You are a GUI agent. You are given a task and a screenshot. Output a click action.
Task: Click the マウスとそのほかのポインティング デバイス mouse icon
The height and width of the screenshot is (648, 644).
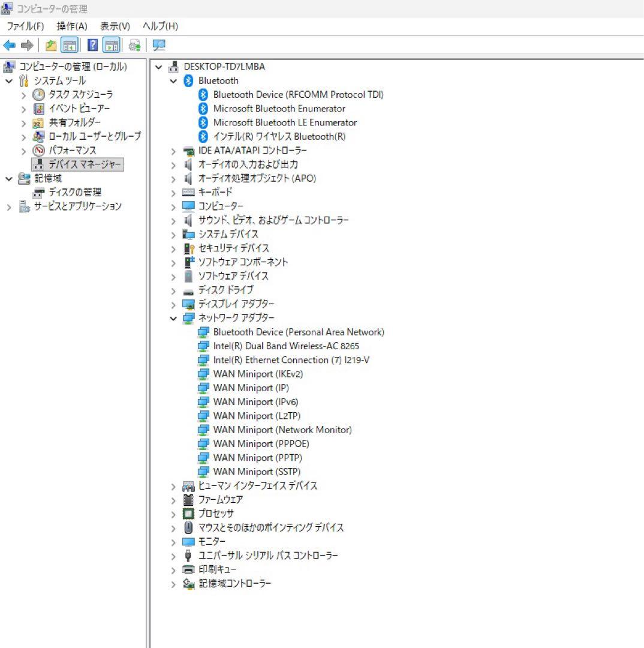[188, 527]
